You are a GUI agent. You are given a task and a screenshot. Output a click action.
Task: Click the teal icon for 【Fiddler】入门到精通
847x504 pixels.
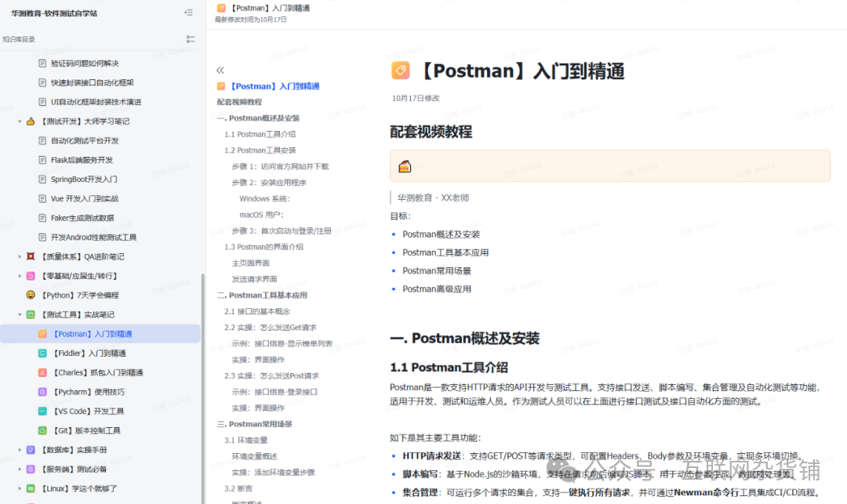(x=42, y=353)
